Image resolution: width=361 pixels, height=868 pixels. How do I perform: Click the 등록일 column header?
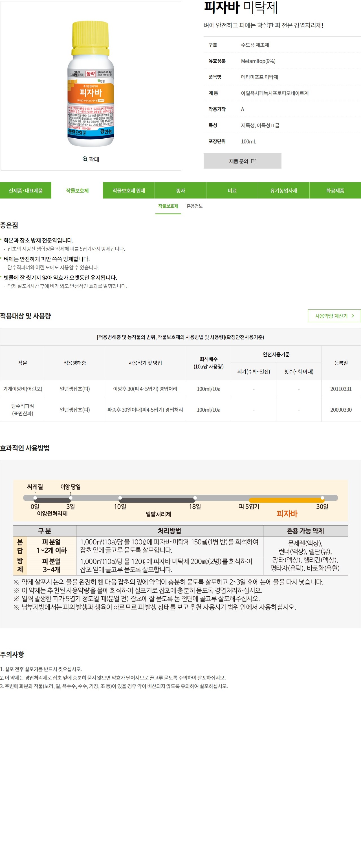[341, 363]
